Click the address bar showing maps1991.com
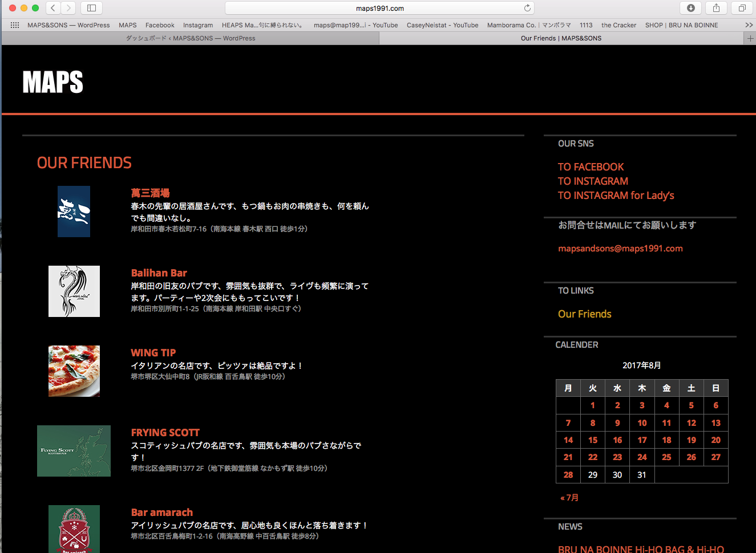 tap(379, 8)
